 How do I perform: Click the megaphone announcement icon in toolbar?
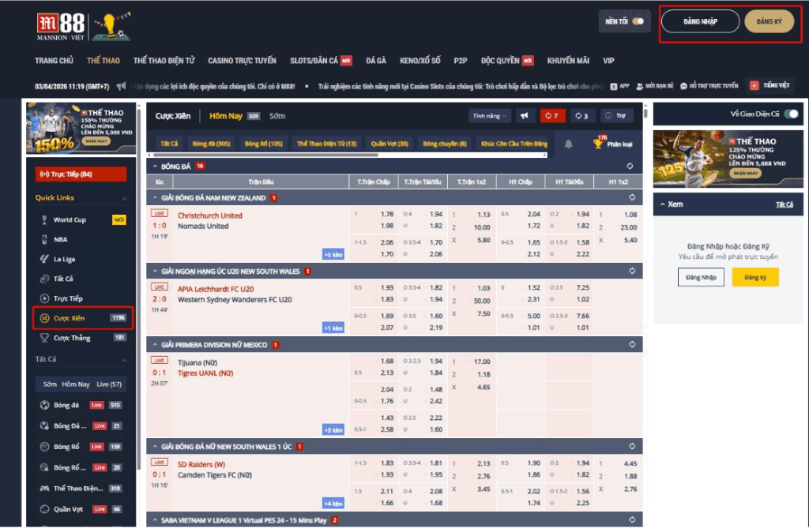pos(525,116)
